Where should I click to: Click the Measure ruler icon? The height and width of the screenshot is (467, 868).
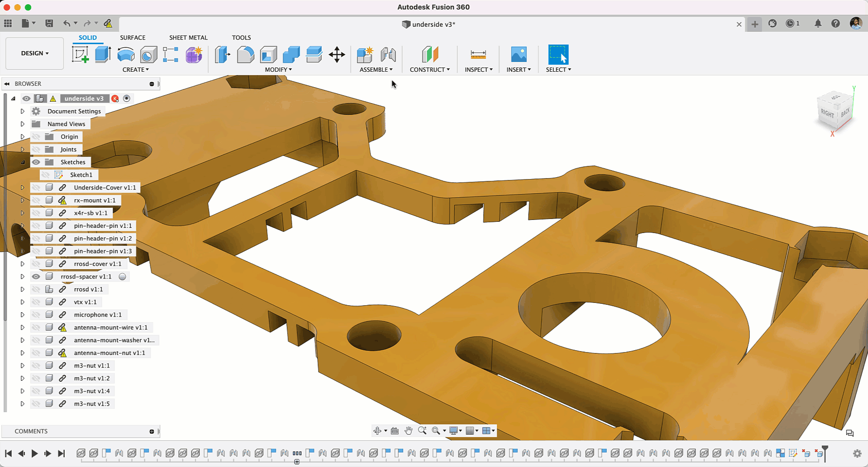(478, 54)
